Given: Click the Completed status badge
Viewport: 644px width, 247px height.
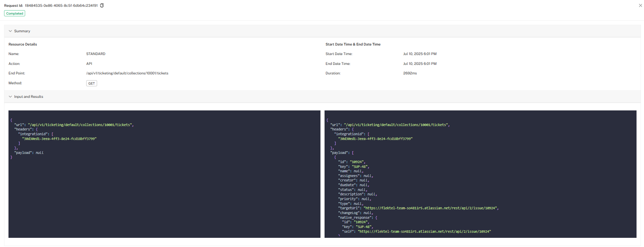Looking at the screenshot, I should [x=15, y=14].
